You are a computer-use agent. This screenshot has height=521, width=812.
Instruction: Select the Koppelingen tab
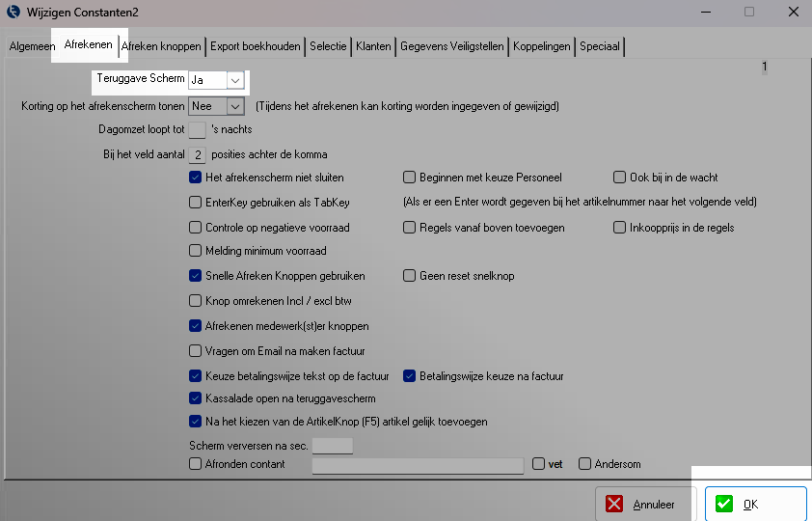pos(543,45)
